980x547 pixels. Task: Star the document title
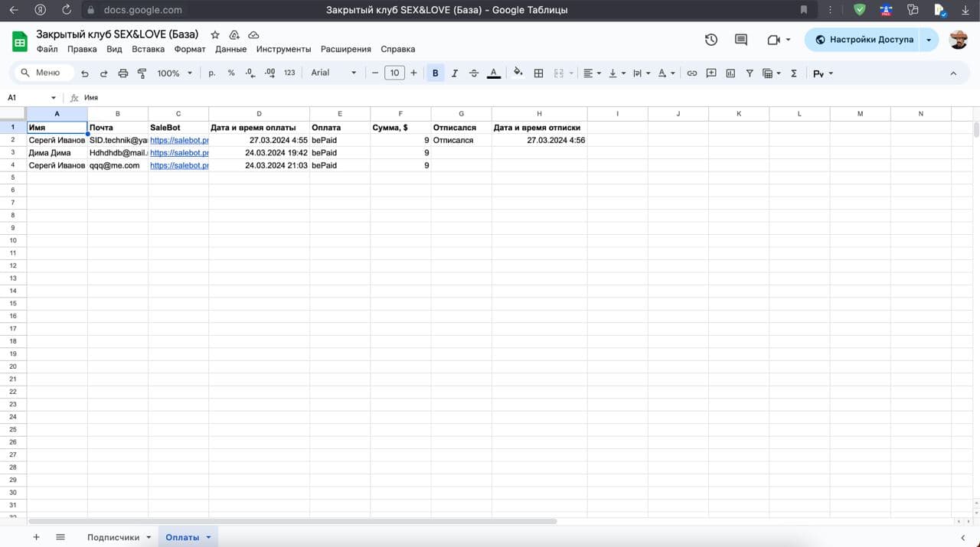pos(215,34)
